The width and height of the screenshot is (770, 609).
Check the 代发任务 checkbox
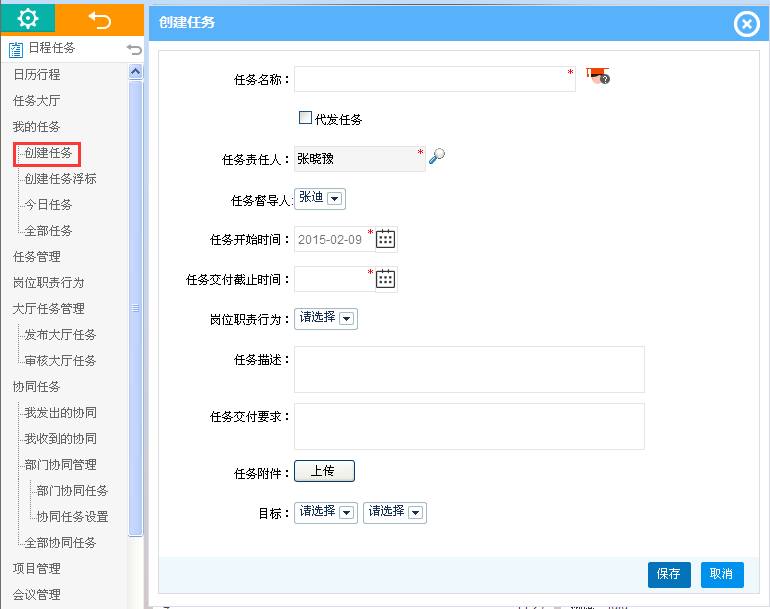click(305, 118)
